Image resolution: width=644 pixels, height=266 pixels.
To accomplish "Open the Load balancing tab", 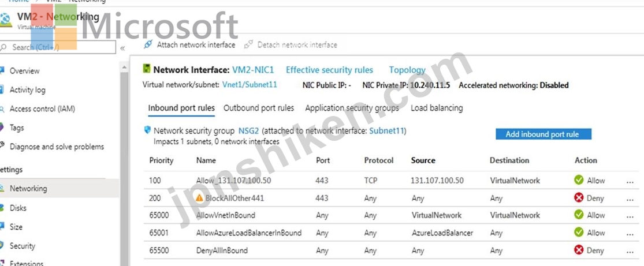I will coord(437,108).
